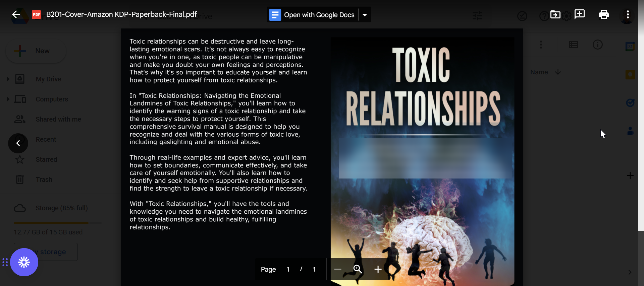
Task: Click the paragraph starting "With "Toxic Relationships,""
Action: 218,215
